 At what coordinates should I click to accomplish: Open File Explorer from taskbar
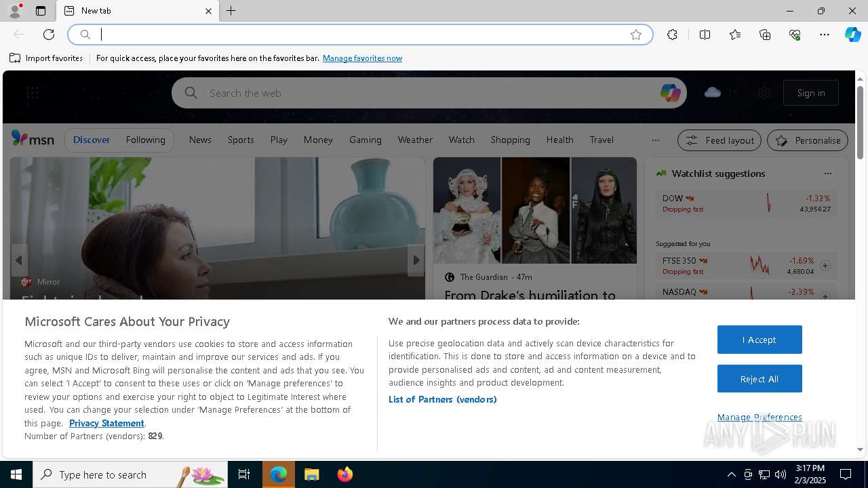click(311, 474)
